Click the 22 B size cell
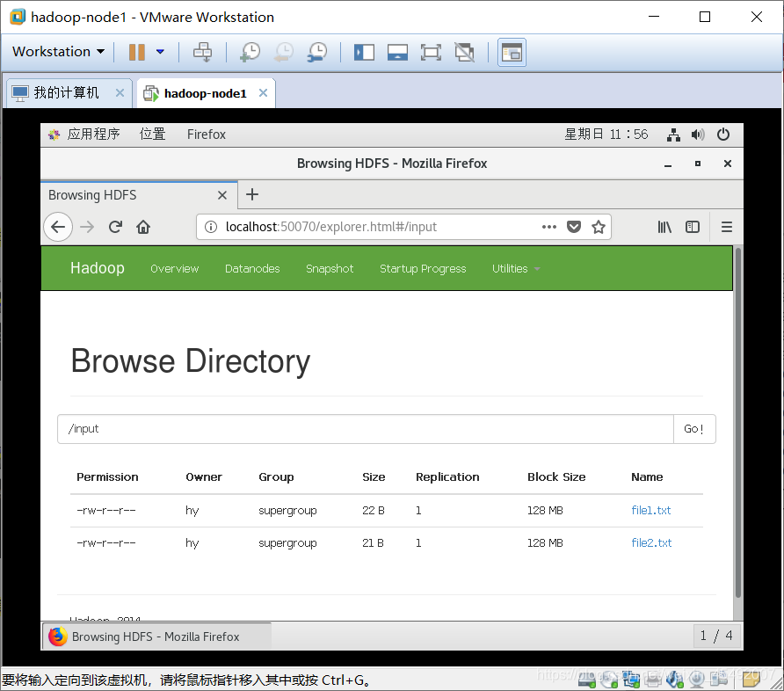Viewport: 784px width, 691px height. (x=374, y=510)
